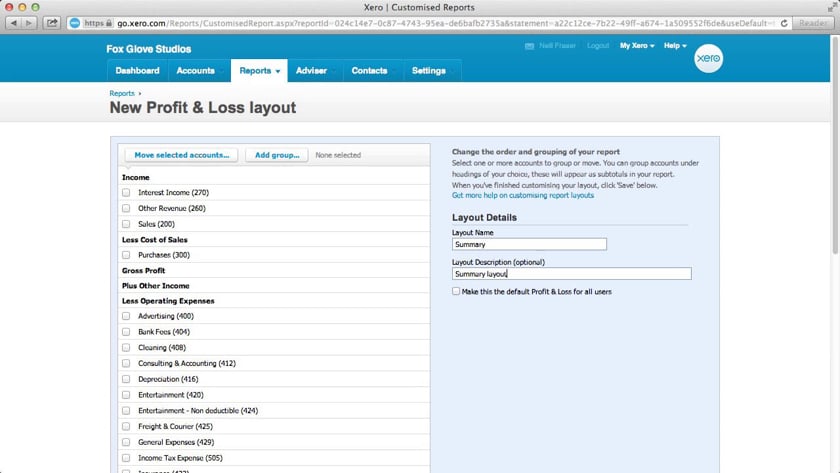The image size is (840, 473).
Task: Select the Sales (200) checkbox
Action: click(x=126, y=224)
